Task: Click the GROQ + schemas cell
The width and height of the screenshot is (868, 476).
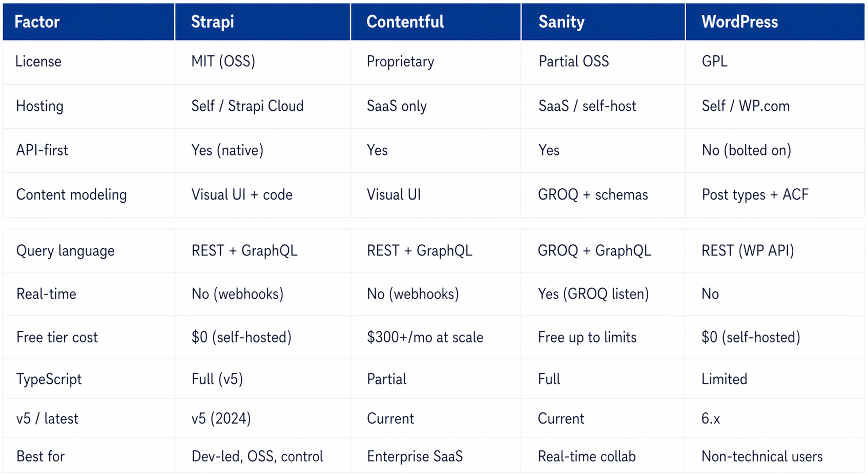Action: [593, 195]
